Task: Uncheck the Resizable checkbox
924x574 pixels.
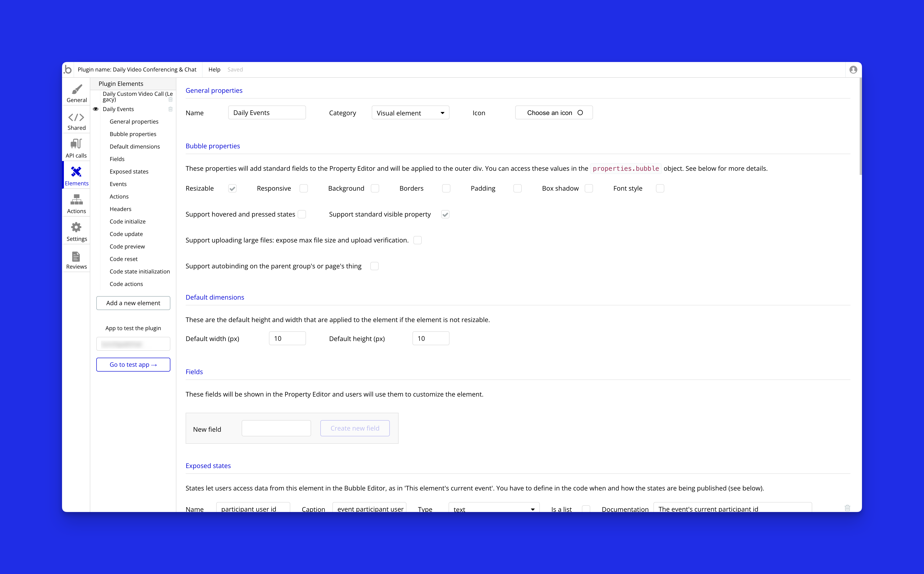Action: pyautogui.click(x=232, y=189)
